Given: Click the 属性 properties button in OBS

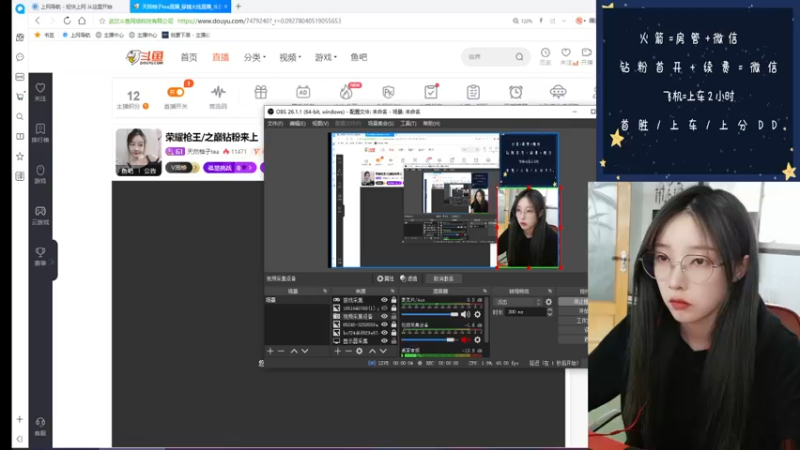Looking at the screenshot, I should click(386, 279).
